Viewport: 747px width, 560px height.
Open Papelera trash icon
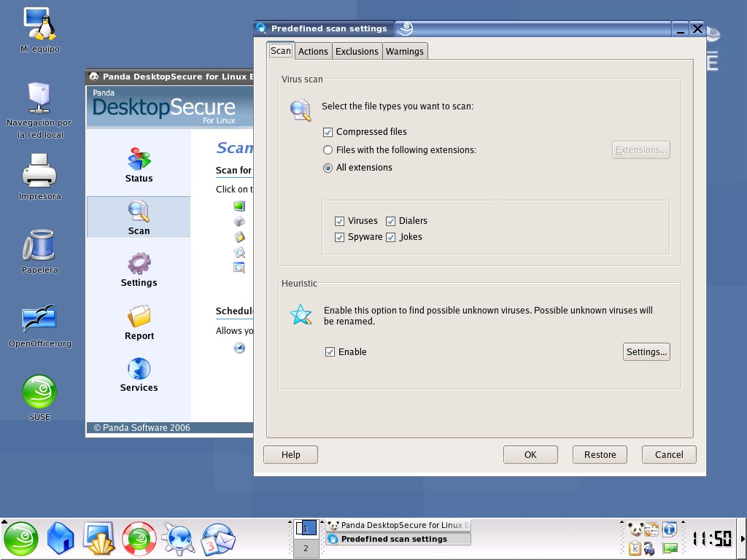(x=39, y=252)
